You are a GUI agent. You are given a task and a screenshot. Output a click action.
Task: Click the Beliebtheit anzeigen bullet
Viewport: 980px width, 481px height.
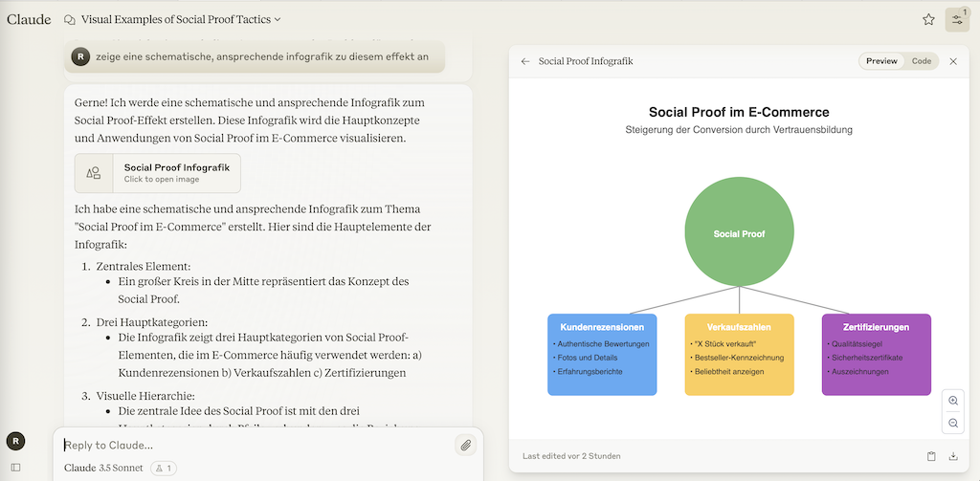727,372
